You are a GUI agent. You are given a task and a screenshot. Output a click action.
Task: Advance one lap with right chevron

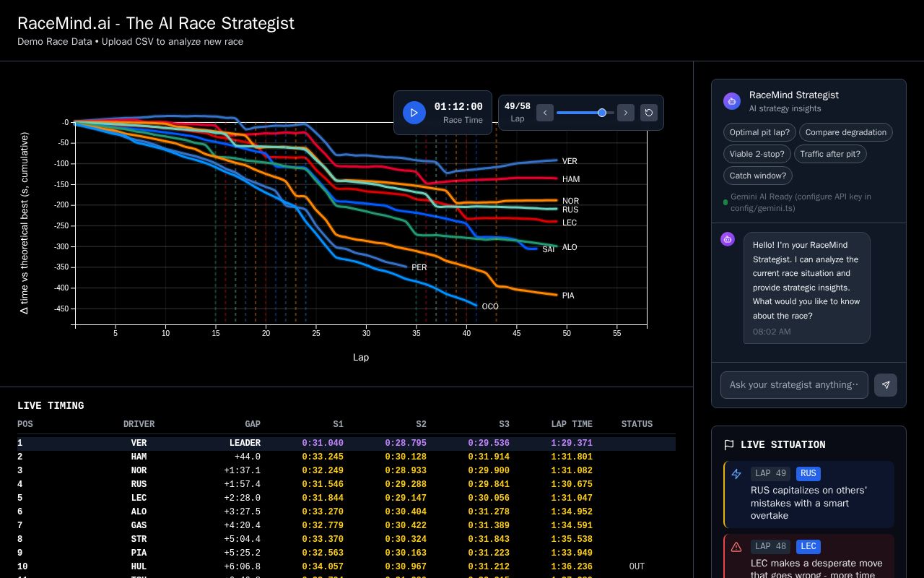pos(626,113)
